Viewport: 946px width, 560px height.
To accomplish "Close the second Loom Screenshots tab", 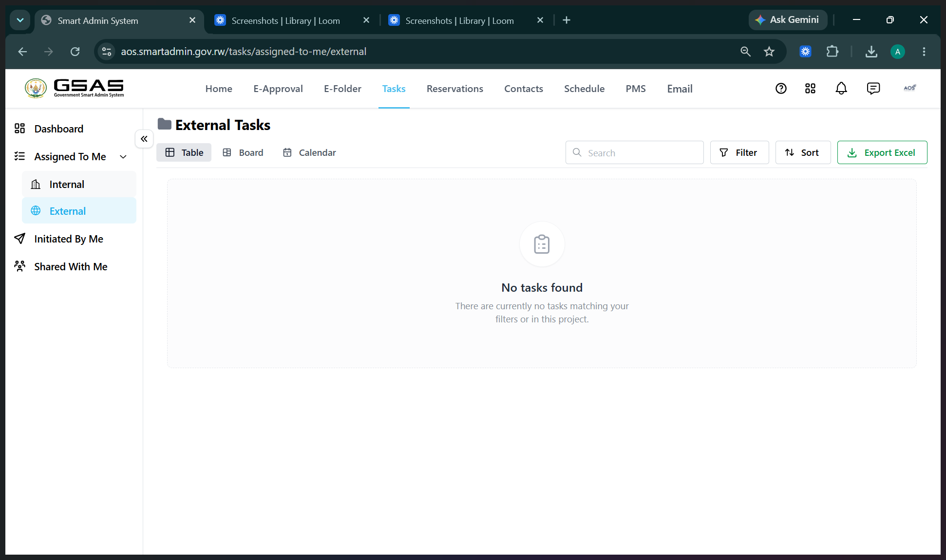I will (540, 20).
